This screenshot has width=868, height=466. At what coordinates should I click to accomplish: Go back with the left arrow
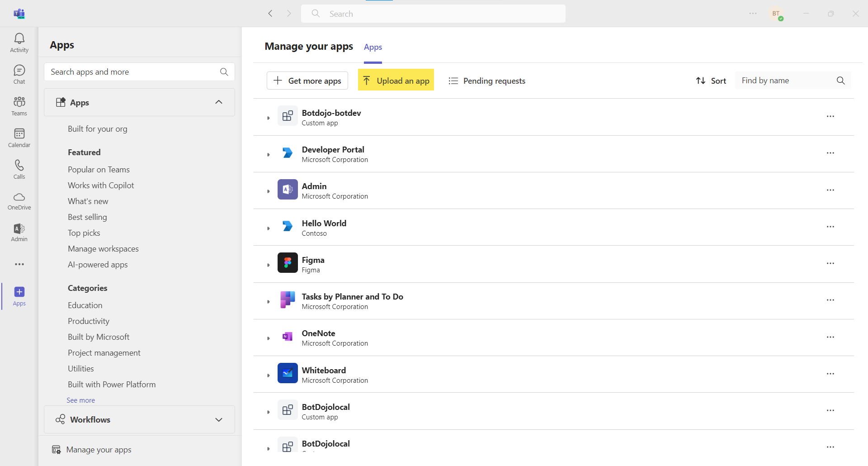point(270,14)
